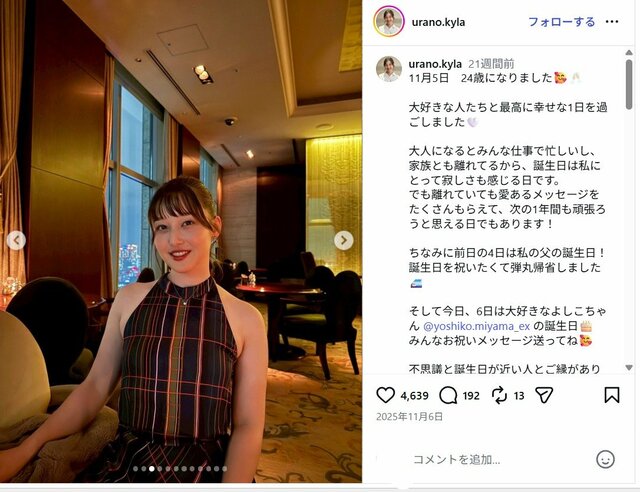Click the 21週間前 timestamp

point(491,64)
